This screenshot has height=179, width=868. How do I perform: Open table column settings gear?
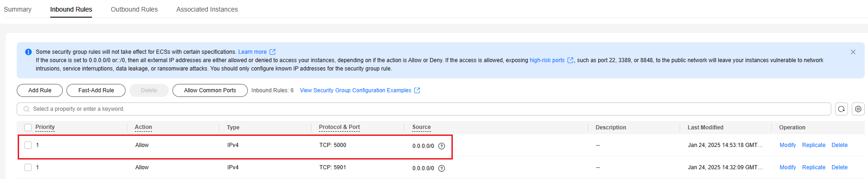[x=858, y=109]
